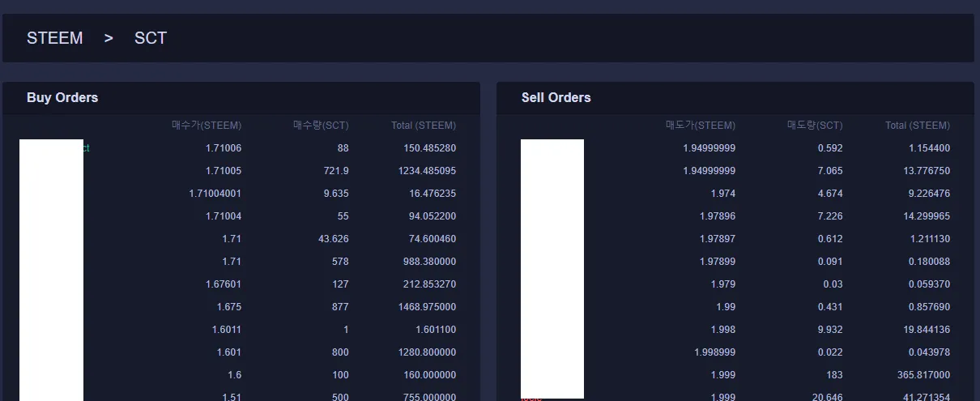Select buy order with total 160.000000
Viewport: 980px width, 401px height.
(x=241, y=375)
